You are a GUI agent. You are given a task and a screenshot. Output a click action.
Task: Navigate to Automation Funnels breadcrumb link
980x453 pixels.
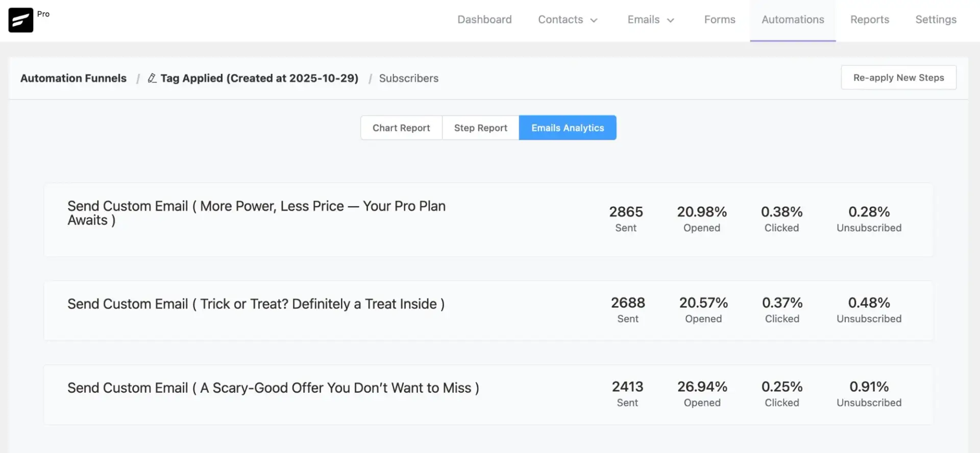[73, 78]
